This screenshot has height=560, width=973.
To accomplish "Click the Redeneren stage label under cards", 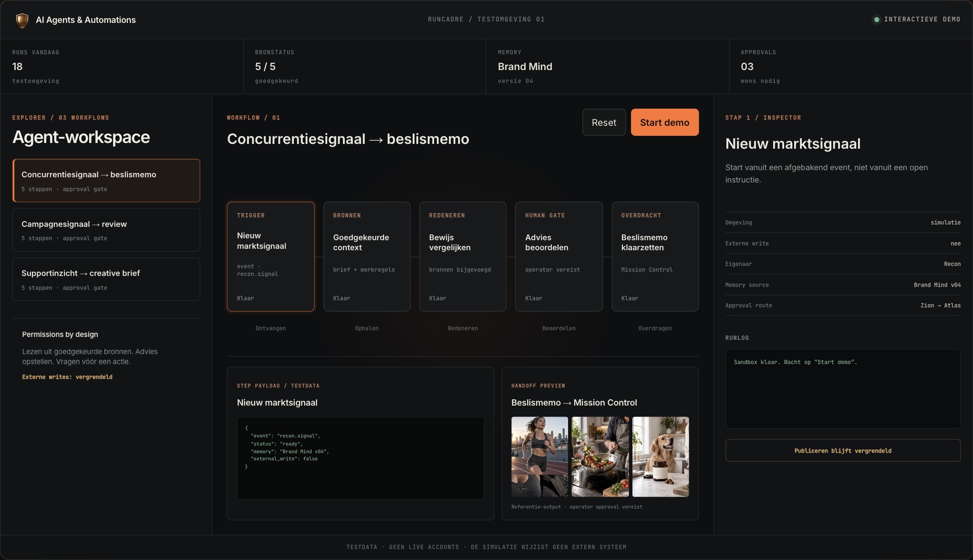I will [x=463, y=328].
